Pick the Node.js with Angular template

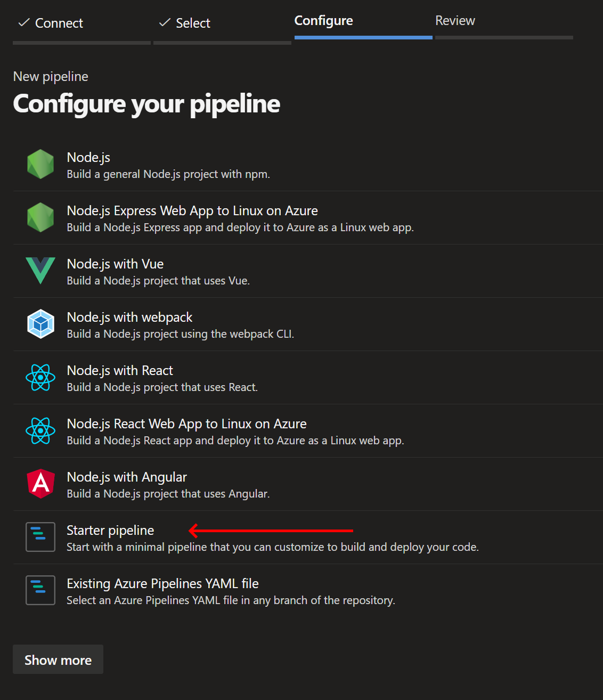[126, 477]
